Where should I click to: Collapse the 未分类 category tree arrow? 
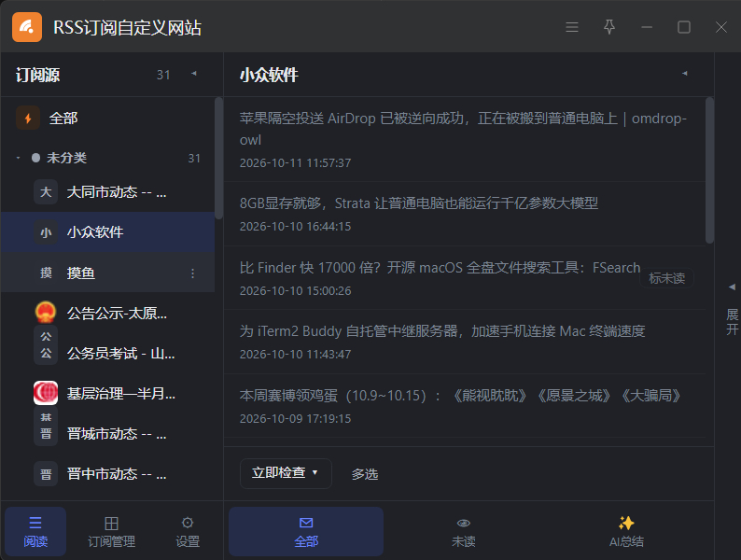coord(18,158)
